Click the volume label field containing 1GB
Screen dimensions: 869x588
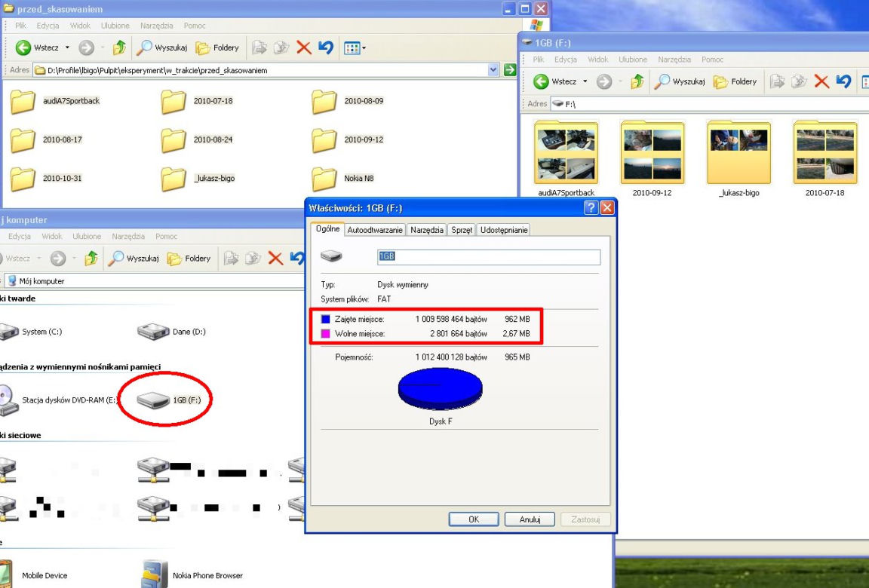(488, 256)
